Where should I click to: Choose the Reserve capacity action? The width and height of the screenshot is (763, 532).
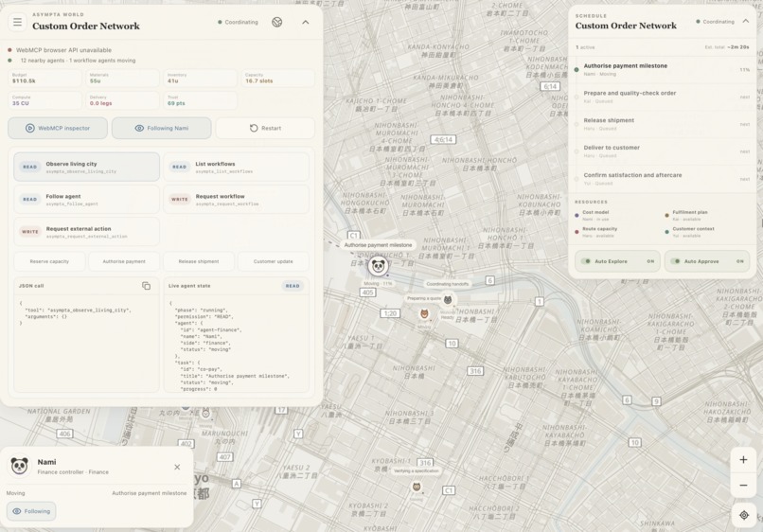coord(49,261)
